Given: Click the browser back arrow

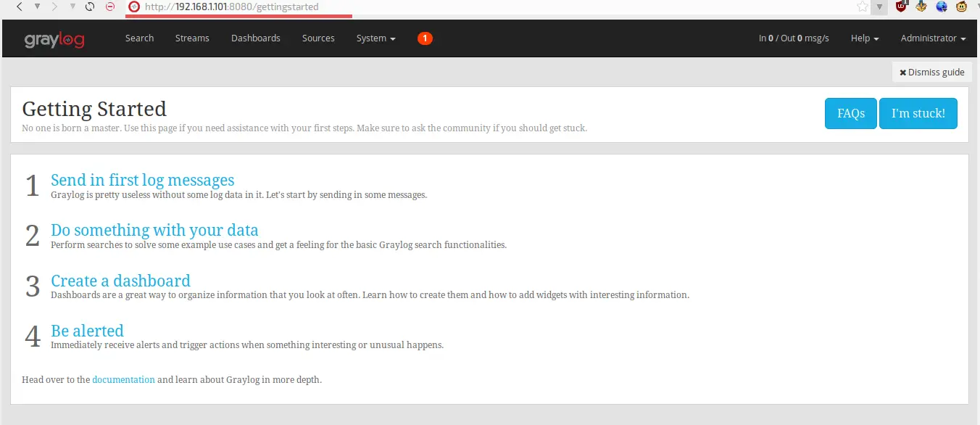Looking at the screenshot, I should click(20, 7).
